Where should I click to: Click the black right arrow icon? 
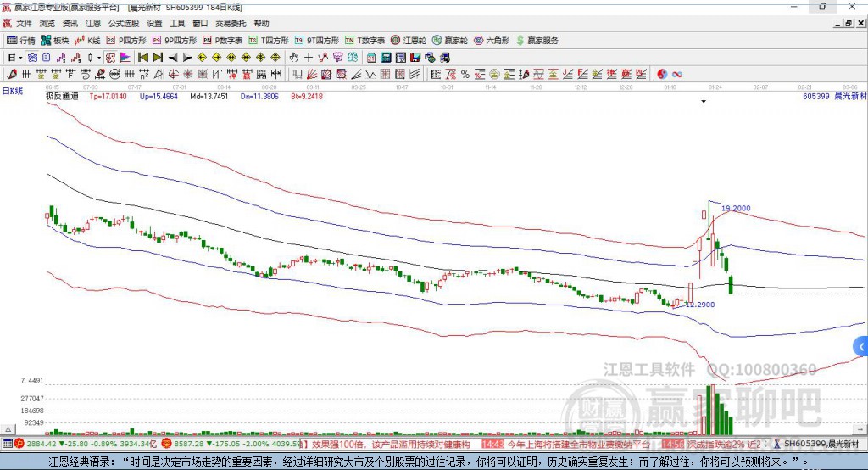pos(187,58)
